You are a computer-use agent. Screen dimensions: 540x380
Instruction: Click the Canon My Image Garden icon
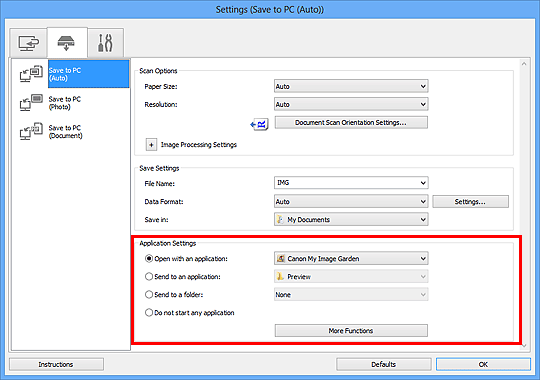pos(281,258)
